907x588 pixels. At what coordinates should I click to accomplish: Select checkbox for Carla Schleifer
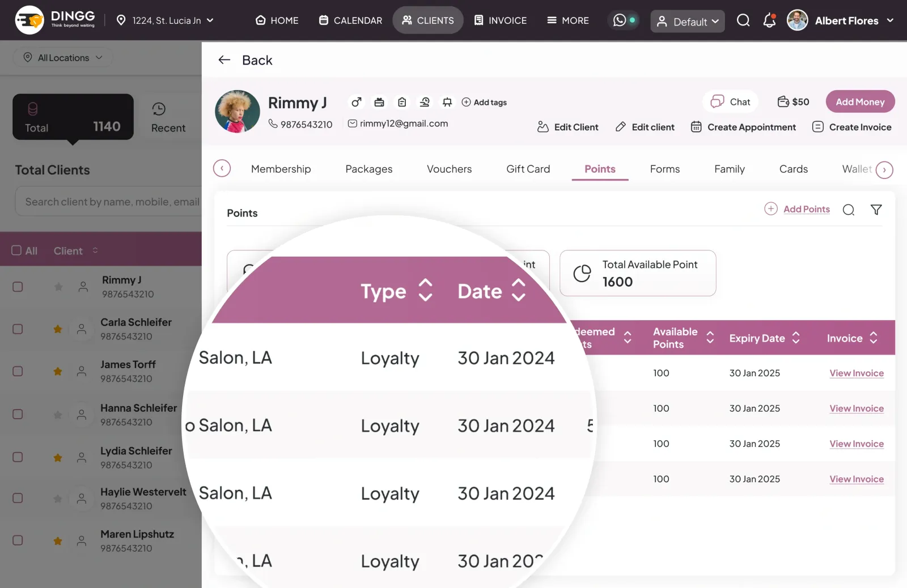(x=18, y=329)
